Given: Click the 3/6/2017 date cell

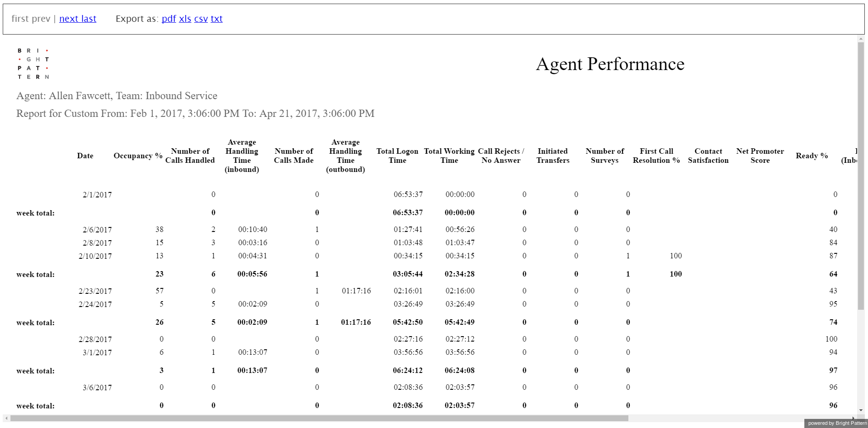Looking at the screenshot, I should coord(97,388).
